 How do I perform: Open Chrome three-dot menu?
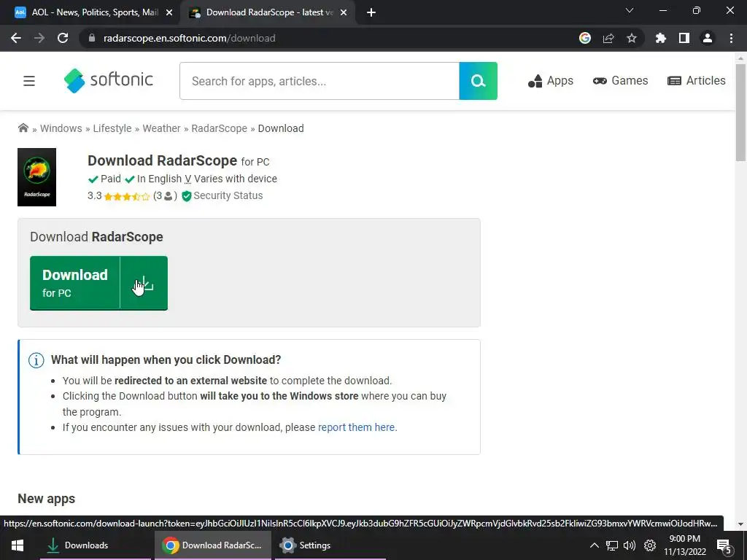731,38
